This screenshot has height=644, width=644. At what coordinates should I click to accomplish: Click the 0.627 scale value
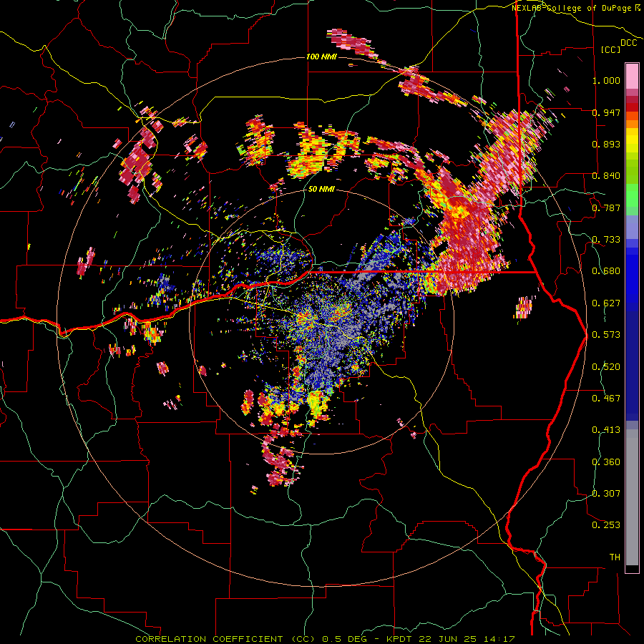606,303
